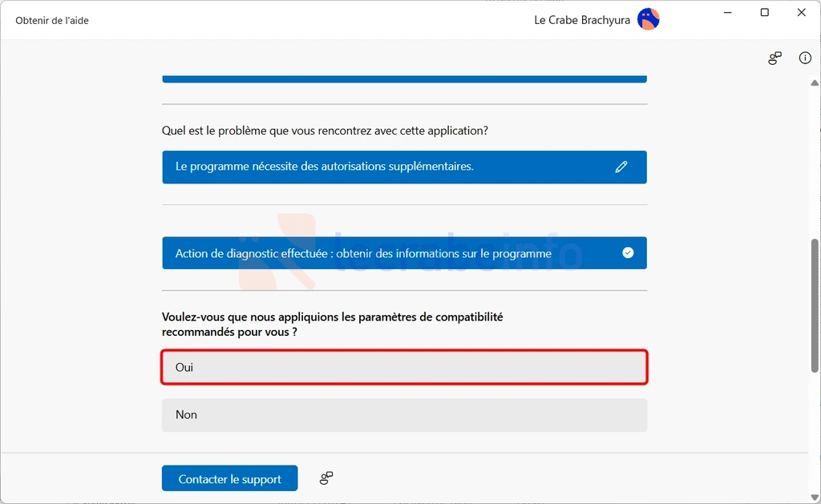
Task: Click the Le Crabe Brachyura profile avatar
Action: 648,20
